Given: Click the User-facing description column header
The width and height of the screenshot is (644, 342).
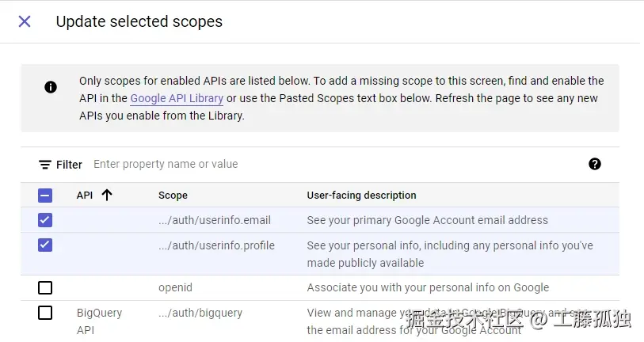Looking at the screenshot, I should point(361,195).
